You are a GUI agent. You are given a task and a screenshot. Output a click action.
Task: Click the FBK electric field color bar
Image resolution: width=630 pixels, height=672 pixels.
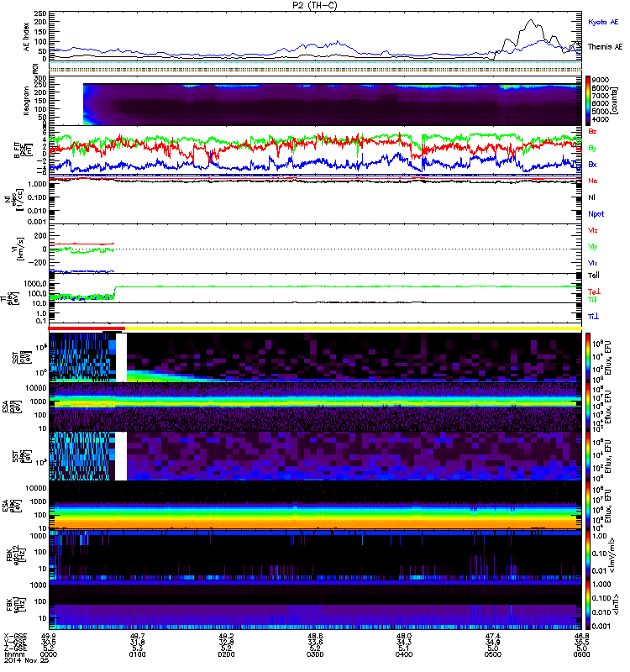pyautogui.click(x=588, y=555)
